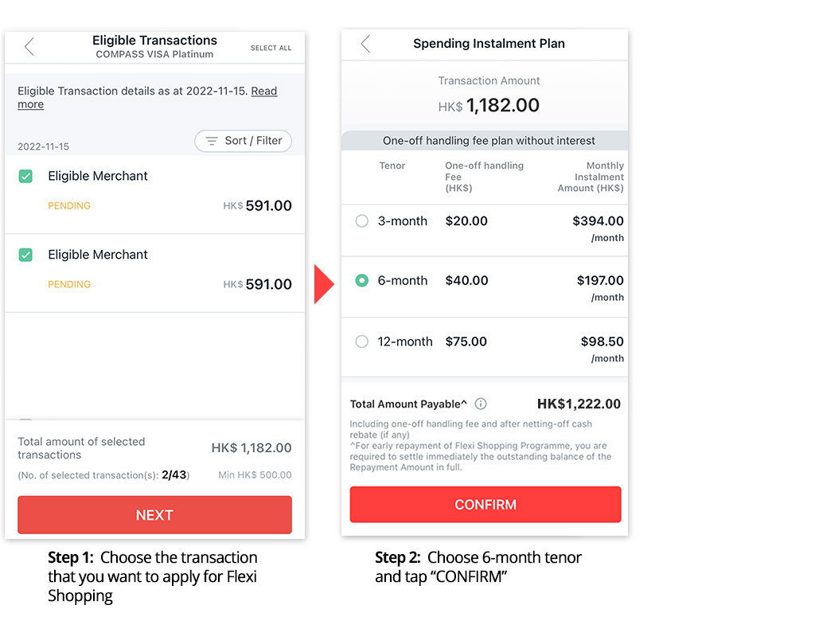Tap the red CONFIRM button

coord(485,505)
